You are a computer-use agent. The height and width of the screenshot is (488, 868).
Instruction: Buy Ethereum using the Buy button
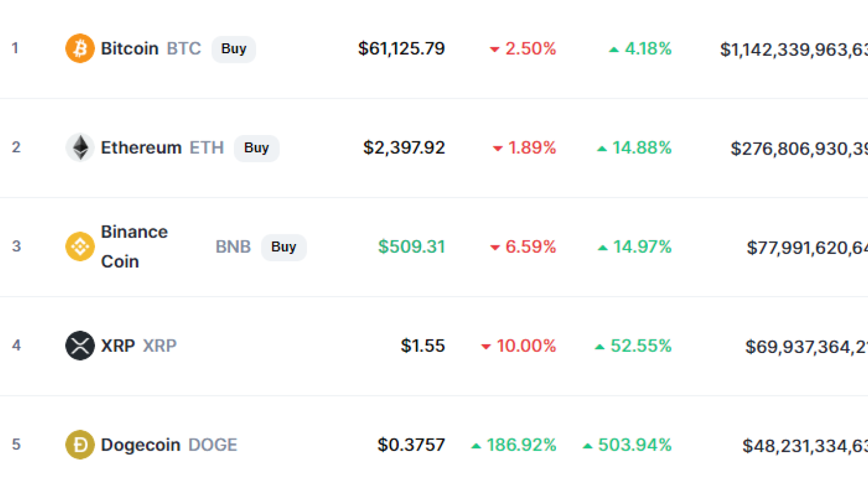coord(257,148)
